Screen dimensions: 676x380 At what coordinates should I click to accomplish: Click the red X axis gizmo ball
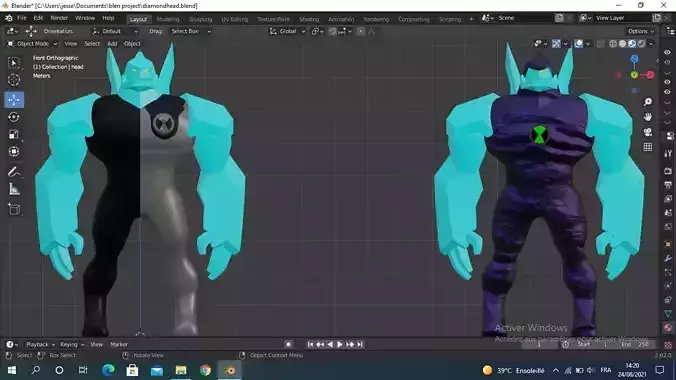click(650, 75)
